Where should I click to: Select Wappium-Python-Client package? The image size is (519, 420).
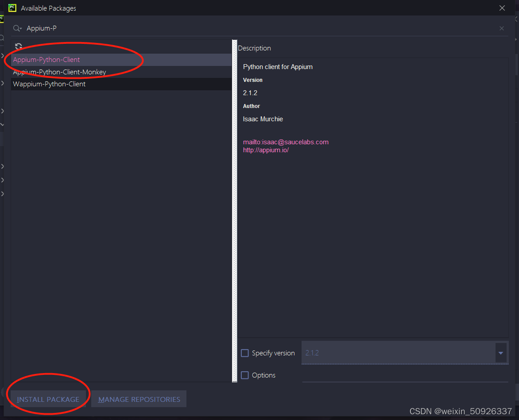[x=121, y=84]
